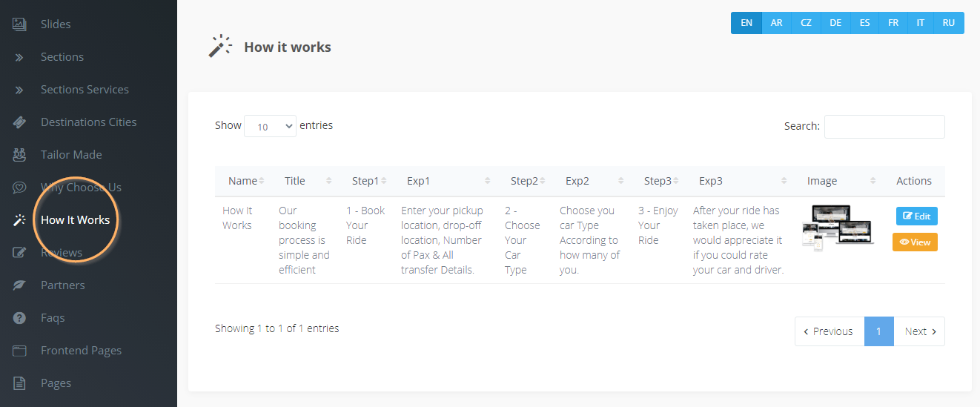Click the Destinations Cities ticket icon
The width and height of the screenshot is (980, 407).
pos(20,122)
